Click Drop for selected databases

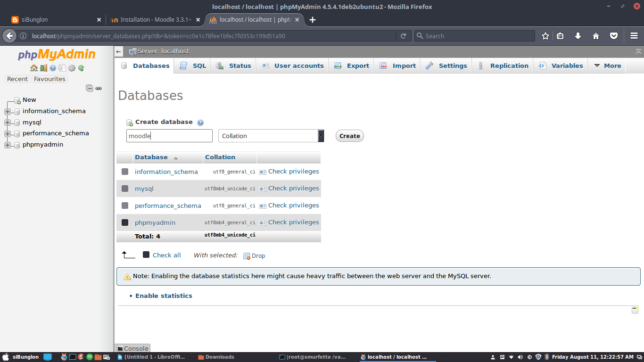click(x=254, y=255)
